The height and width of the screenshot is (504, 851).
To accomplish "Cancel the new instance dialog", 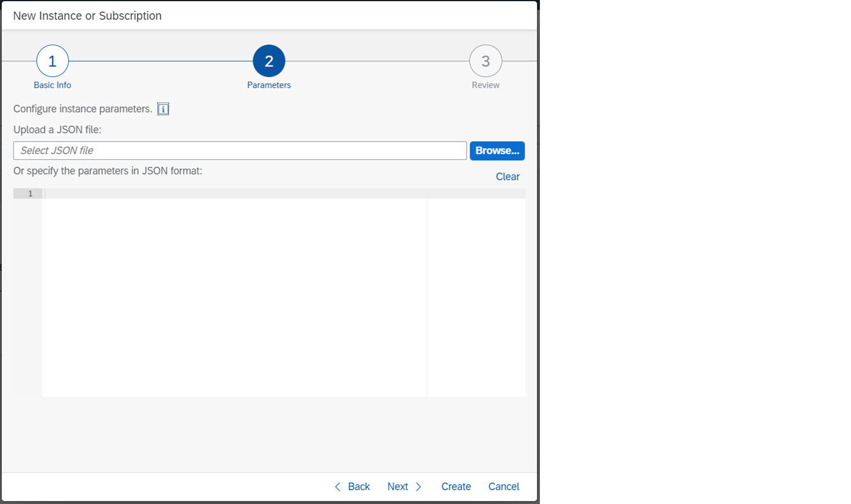I will [503, 487].
